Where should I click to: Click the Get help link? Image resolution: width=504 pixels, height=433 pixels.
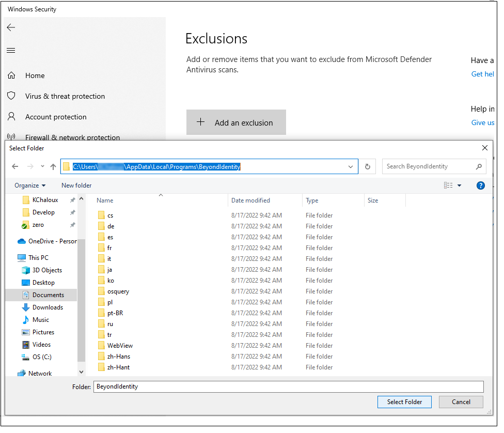(482, 74)
